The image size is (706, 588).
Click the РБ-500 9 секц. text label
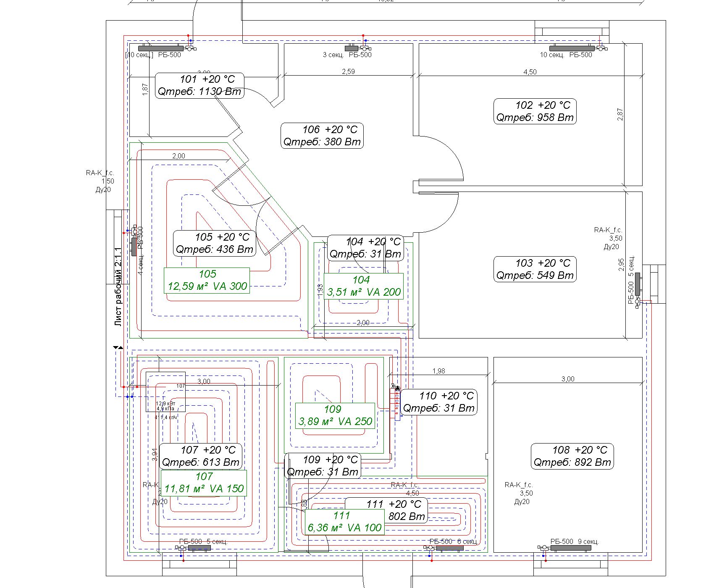point(575,541)
